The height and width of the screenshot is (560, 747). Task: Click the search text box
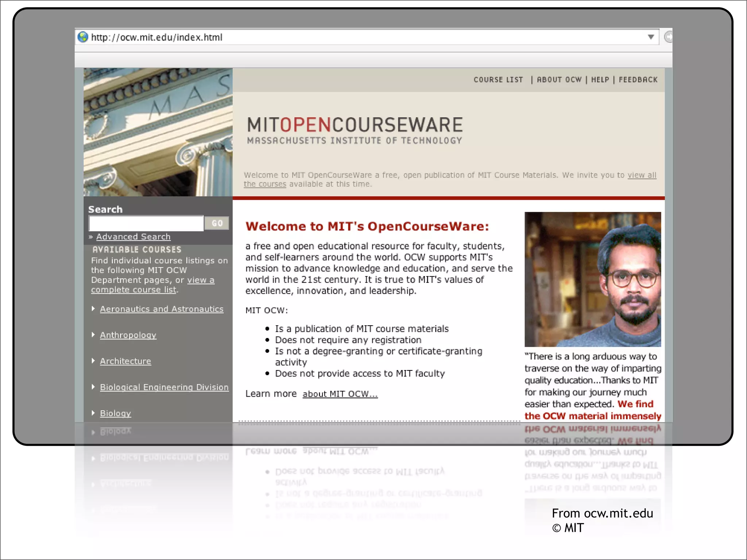pyautogui.click(x=146, y=223)
